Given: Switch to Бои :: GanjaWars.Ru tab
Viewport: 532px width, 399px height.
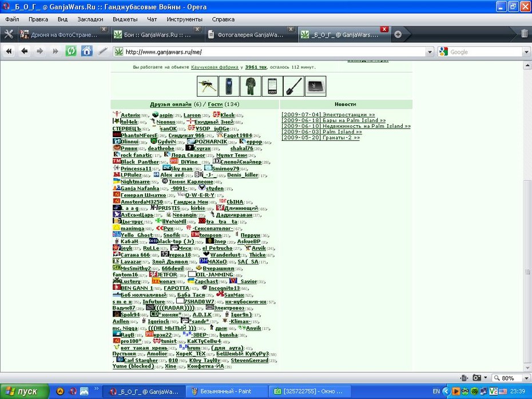Looking at the screenshot, I should 157,34.
